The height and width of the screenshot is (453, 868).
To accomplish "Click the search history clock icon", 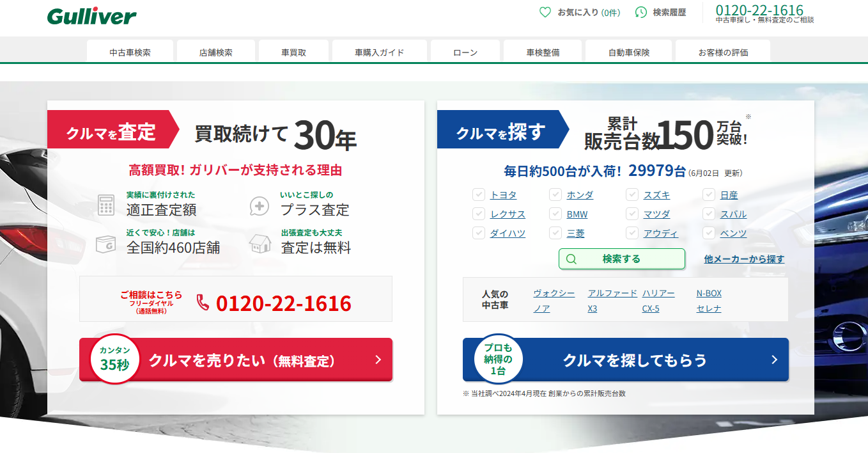I will pyautogui.click(x=640, y=12).
